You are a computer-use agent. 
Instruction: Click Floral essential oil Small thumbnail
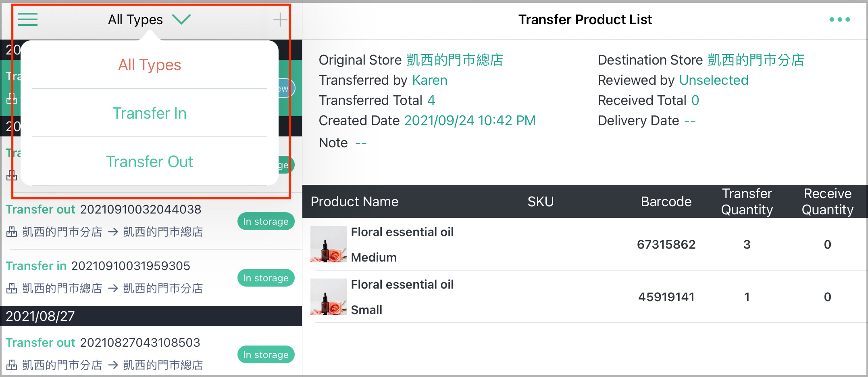tap(328, 297)
